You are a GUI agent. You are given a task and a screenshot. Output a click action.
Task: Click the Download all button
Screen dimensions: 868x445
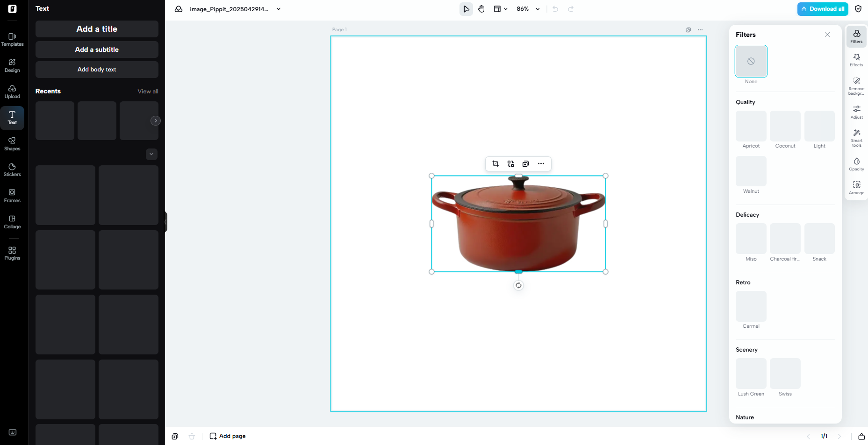pyautogui.click(x=823, y=8)
